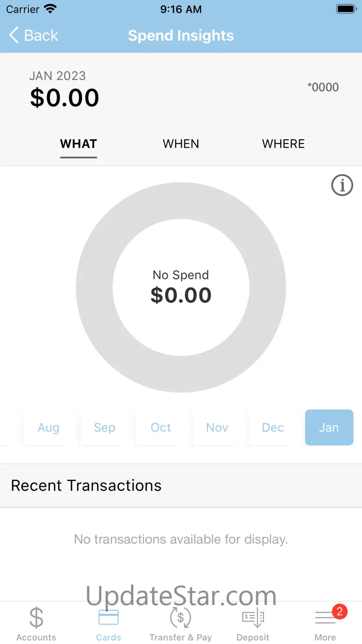Choose the Oct month button
The image size is (362, 644).
pyautogui.click(x=161, y=428)
